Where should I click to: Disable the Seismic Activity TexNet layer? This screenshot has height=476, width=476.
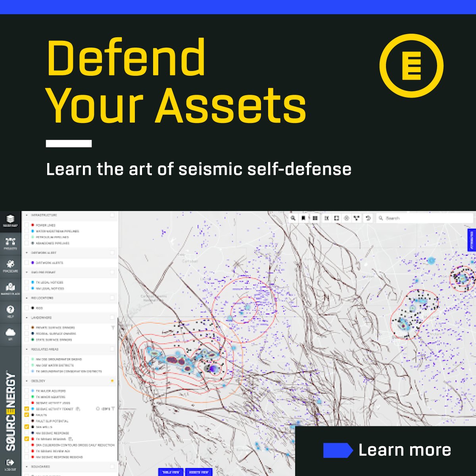[27, 409]
